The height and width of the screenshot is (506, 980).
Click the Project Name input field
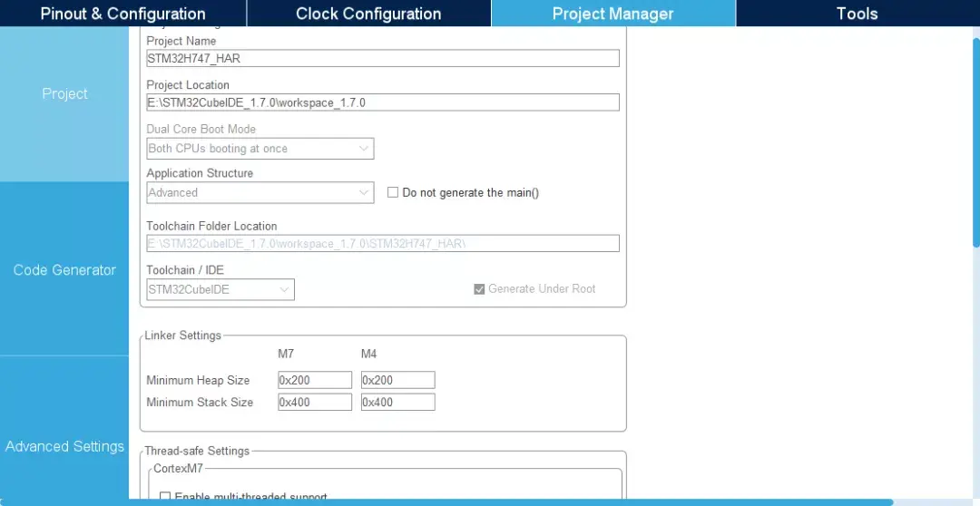pos(383,59)
